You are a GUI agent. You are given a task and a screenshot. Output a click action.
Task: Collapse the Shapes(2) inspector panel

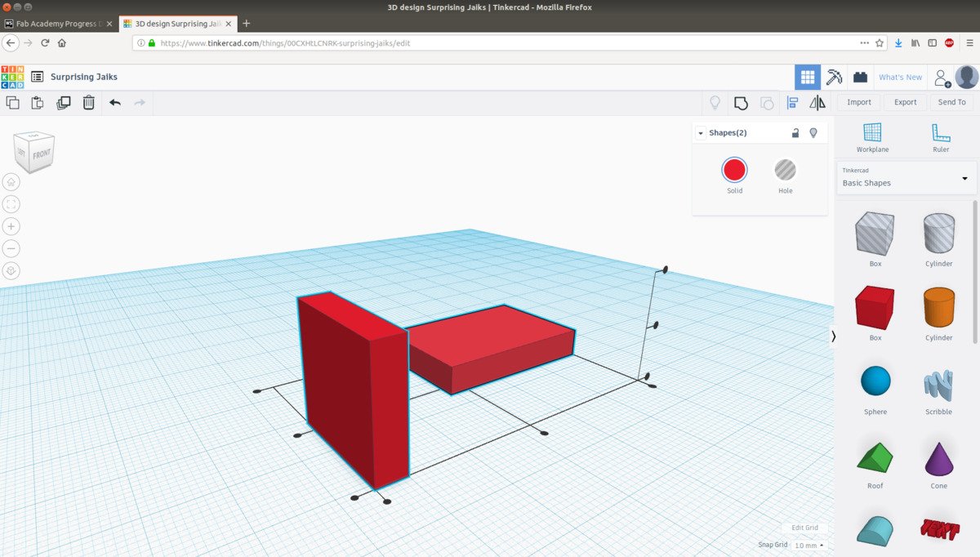(x=701, y=133)
